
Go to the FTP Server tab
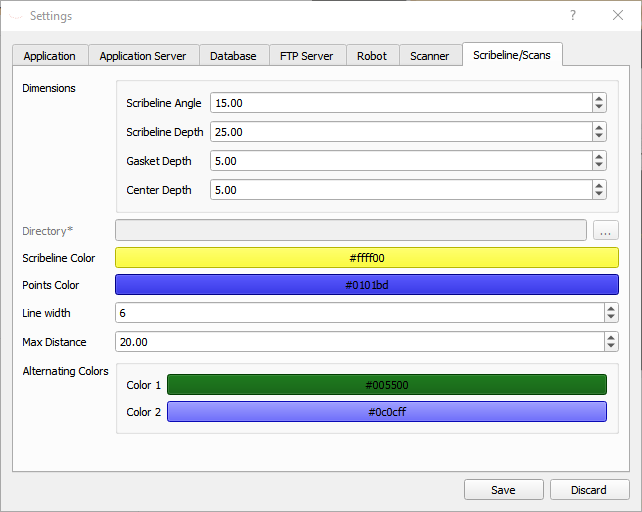(307, 56)
